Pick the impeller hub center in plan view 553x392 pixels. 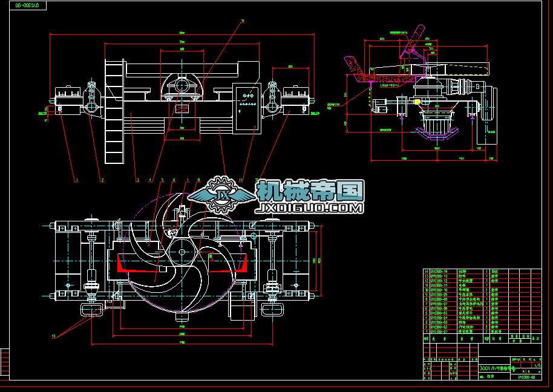[x=182, y=252]
